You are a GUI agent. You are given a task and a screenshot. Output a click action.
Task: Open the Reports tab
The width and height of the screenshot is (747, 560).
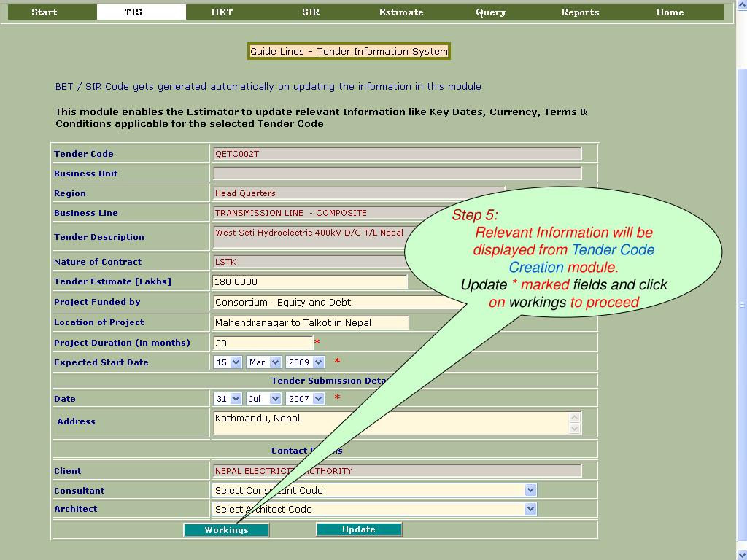[580, 12]
